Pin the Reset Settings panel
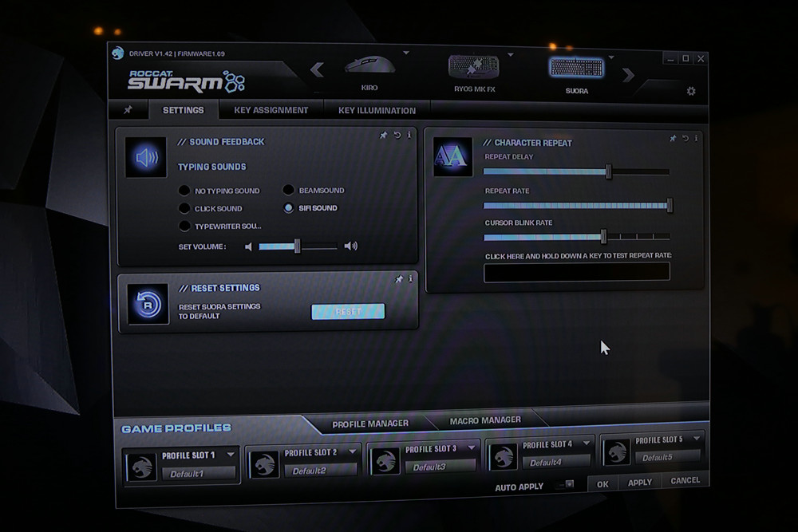 pyautogui.click(x=399, y=279)
